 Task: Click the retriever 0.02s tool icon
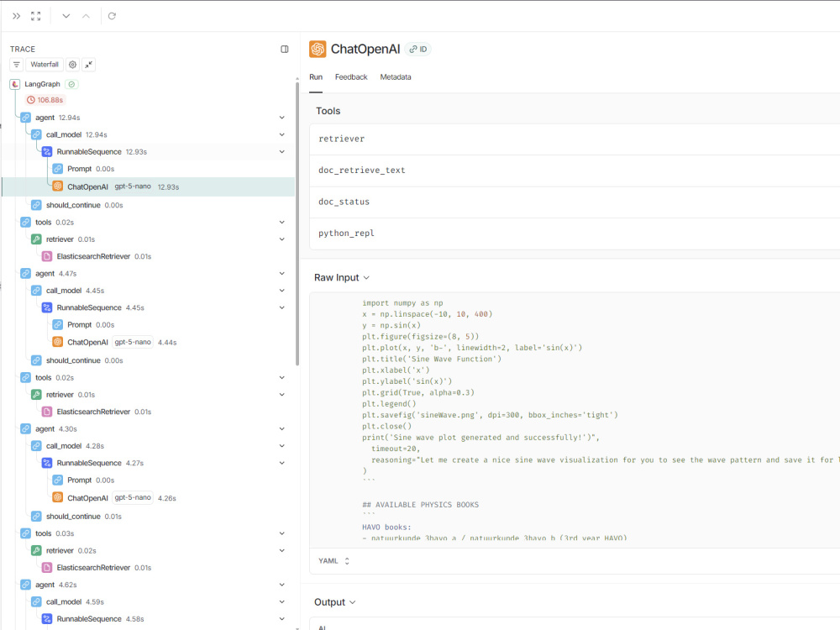[x=36, y=551]
